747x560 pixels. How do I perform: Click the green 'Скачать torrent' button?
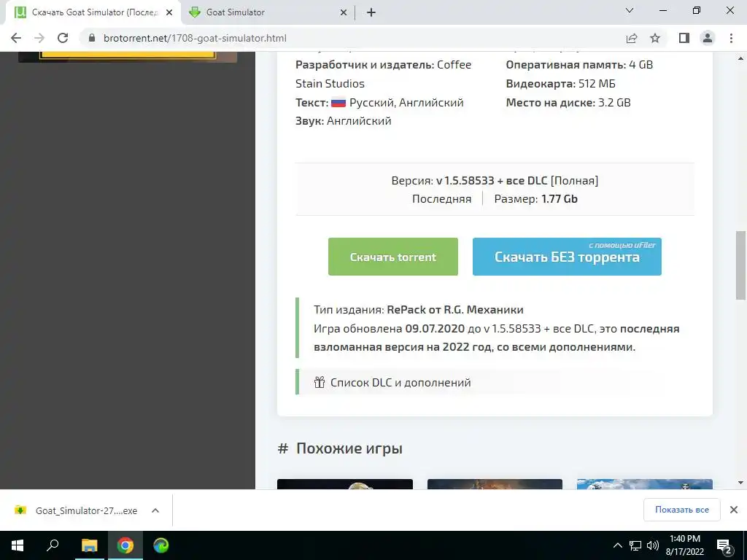(x=393, y=257)
